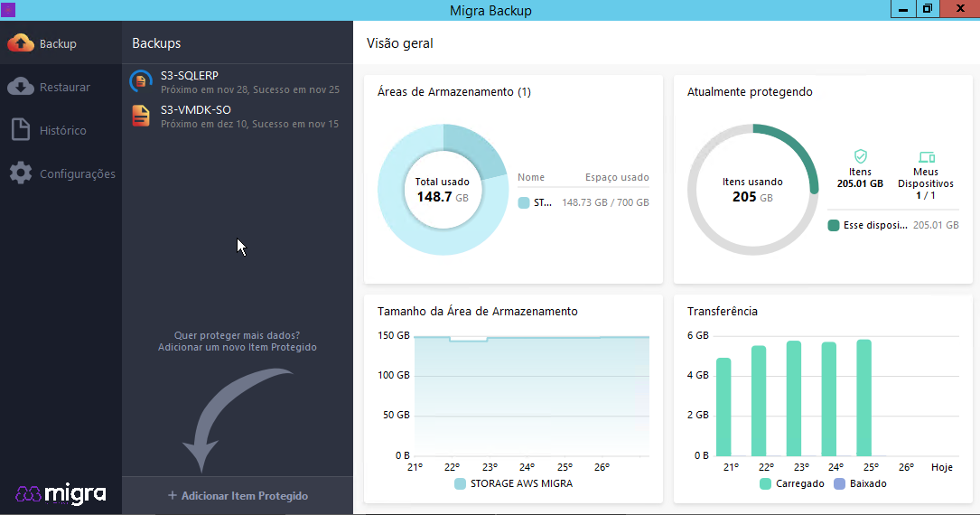Image resolution: width=980 pixels, height=515 pixels.
Task: Select the S3-VMDK-SO protected item
Action: tap(237, 116)
